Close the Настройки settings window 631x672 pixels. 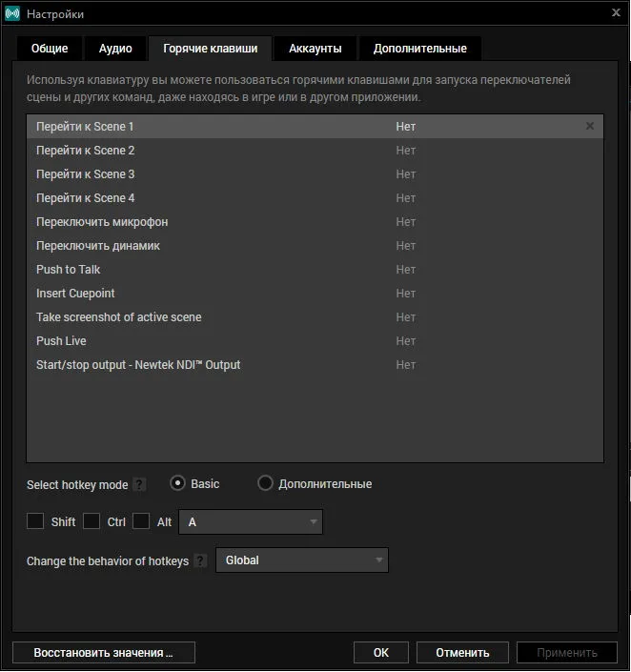(616, 12)
